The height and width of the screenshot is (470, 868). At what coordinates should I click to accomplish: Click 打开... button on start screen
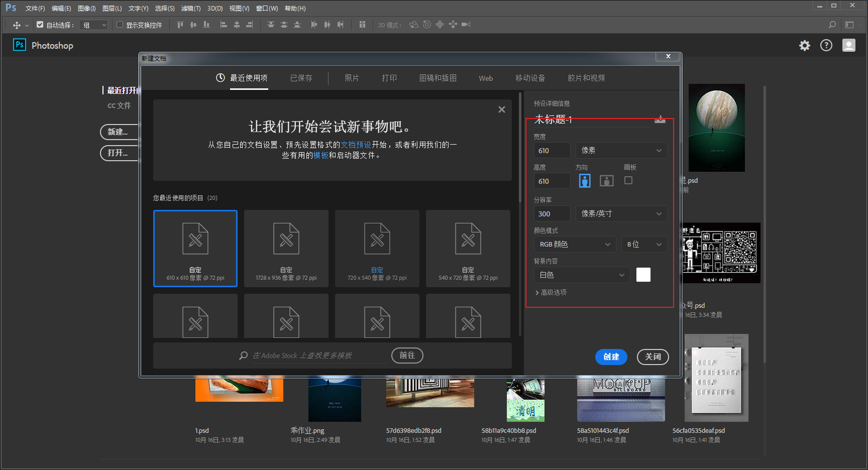(x=119, y=153)
